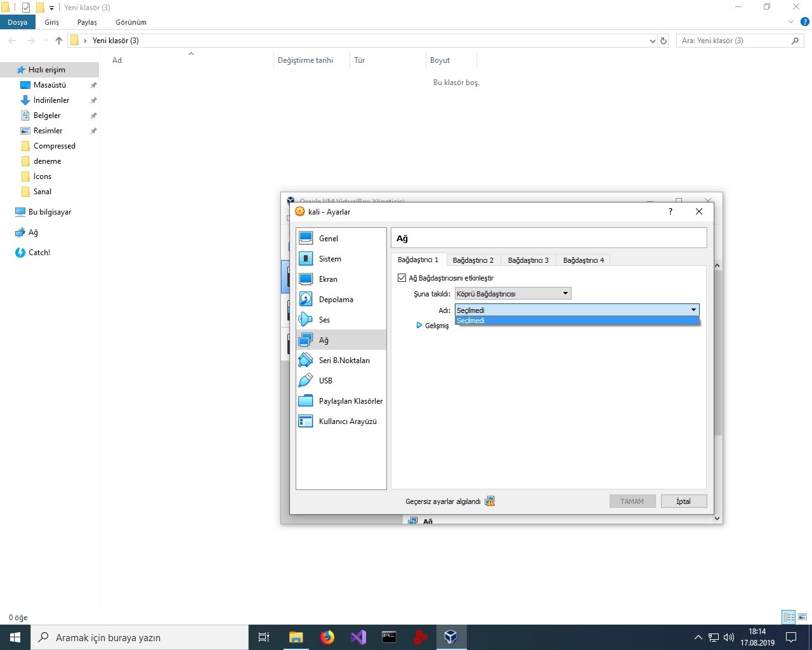Open Seri B.Noktaları serial ports settings

[x=341, y=360]
